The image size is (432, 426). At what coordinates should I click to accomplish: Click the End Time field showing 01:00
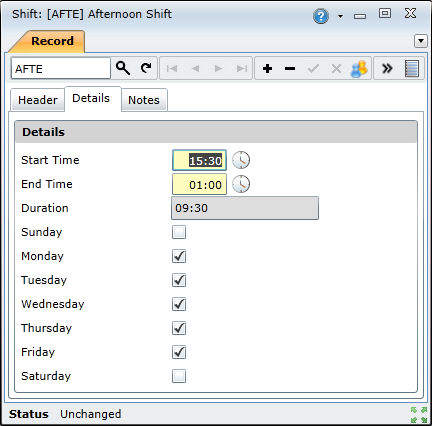pyautogui.click(x=199, y=184)
